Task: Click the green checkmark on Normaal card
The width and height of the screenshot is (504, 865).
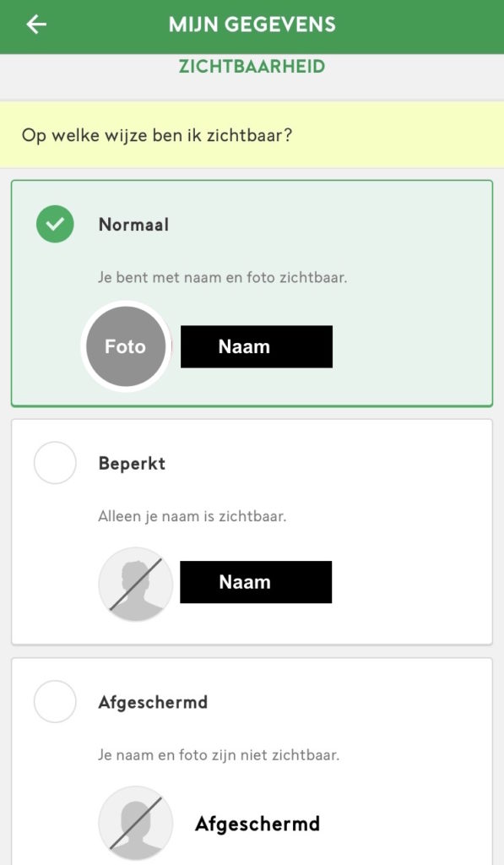Action: click(55, 224)
